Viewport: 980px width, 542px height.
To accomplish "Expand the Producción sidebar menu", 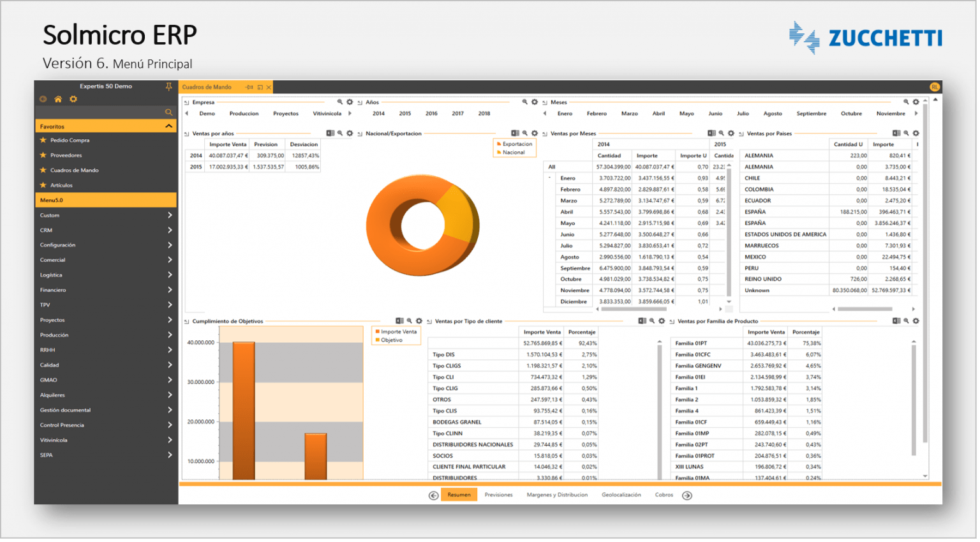I will (170, 336).
